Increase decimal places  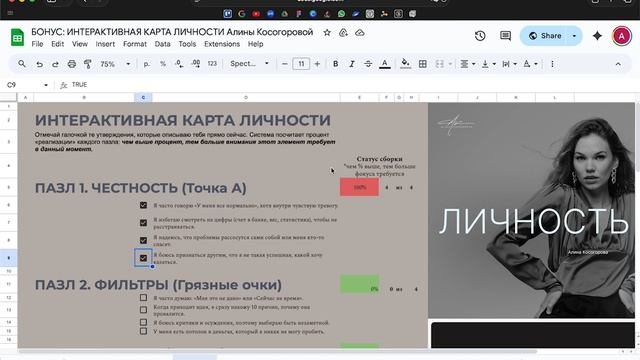tap(196, 64)
